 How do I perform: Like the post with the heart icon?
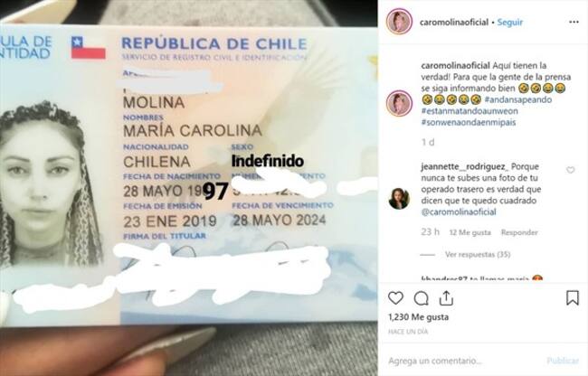click(395, 298)
